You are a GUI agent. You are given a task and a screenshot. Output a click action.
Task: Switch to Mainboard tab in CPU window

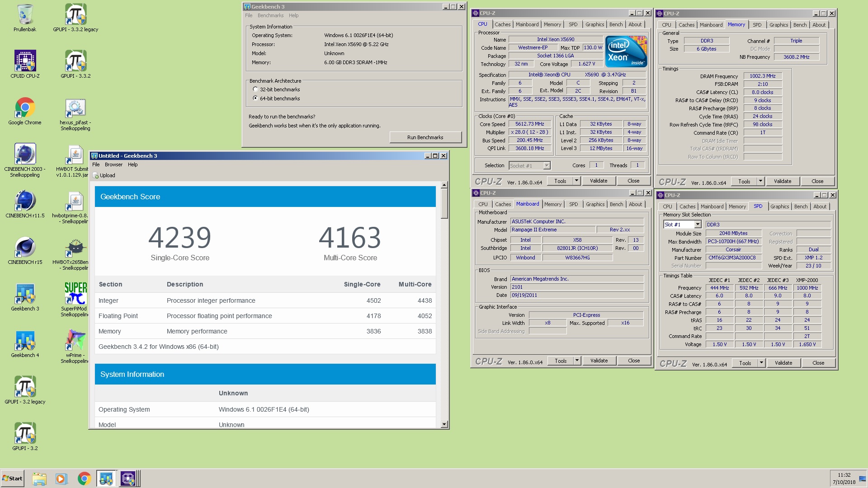tap(527, 24)
